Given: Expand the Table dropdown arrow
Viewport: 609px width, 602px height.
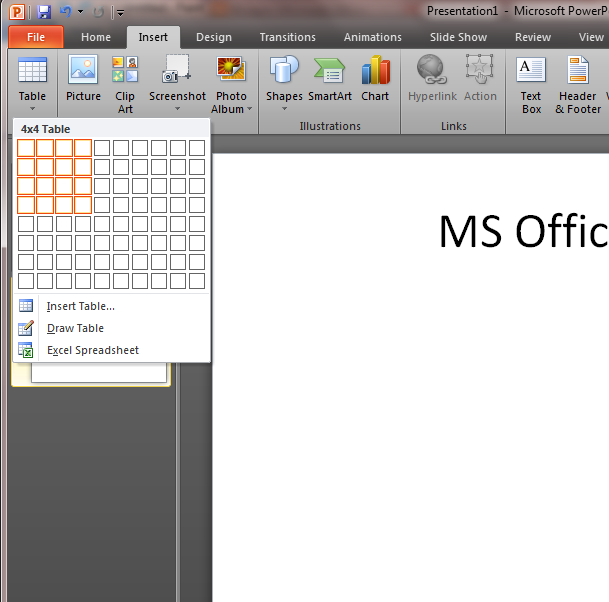Looking at the screenshot, I should 33,109.
